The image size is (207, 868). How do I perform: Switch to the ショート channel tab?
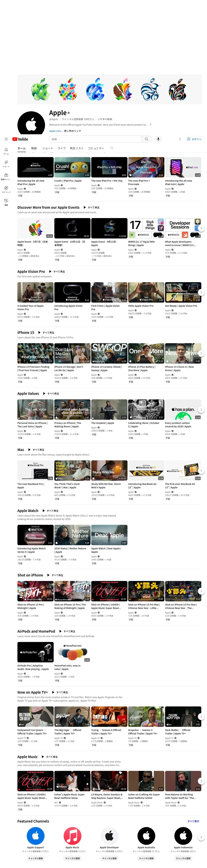[47, 148]
